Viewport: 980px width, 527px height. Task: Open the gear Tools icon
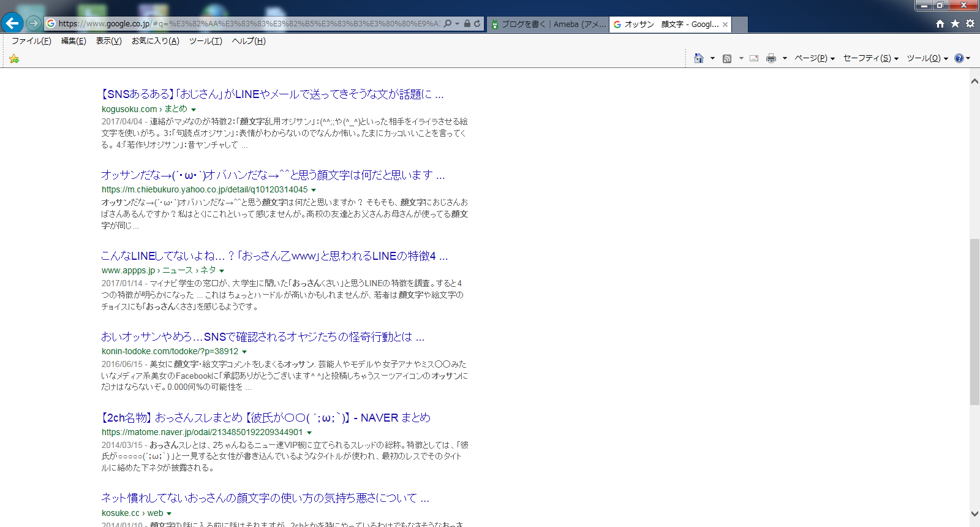pos(970,24)
